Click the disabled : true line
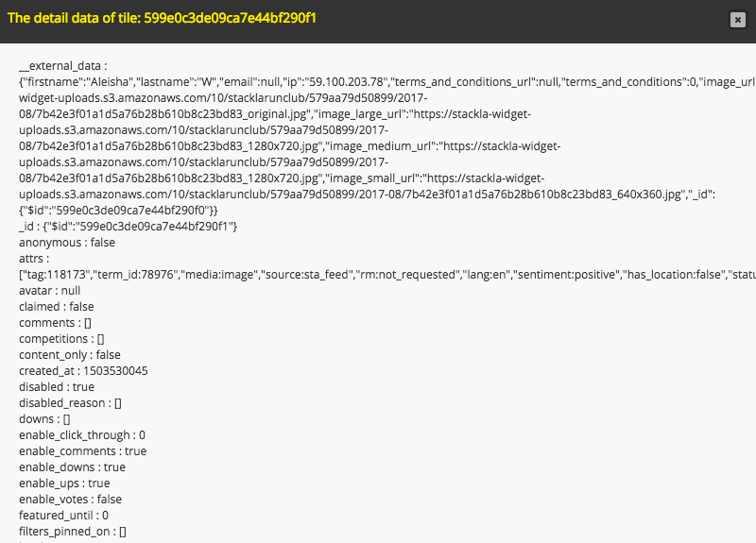This screenshot has width=756, height=543. (57, 387)
